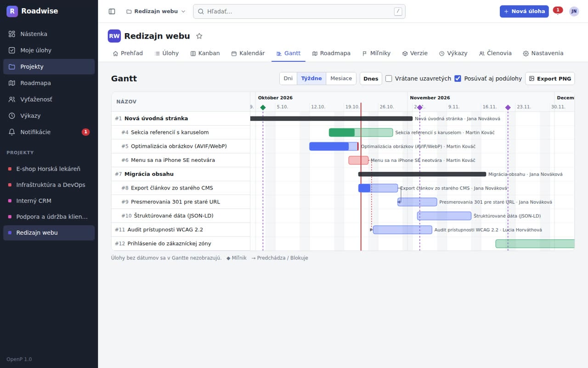Open Notifikácie in sidebar

49,132
